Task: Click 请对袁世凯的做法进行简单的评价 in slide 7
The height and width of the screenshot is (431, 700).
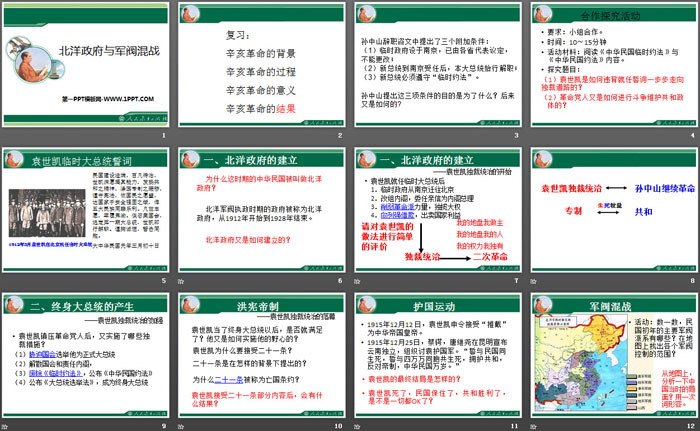Action: pos(387,237)
